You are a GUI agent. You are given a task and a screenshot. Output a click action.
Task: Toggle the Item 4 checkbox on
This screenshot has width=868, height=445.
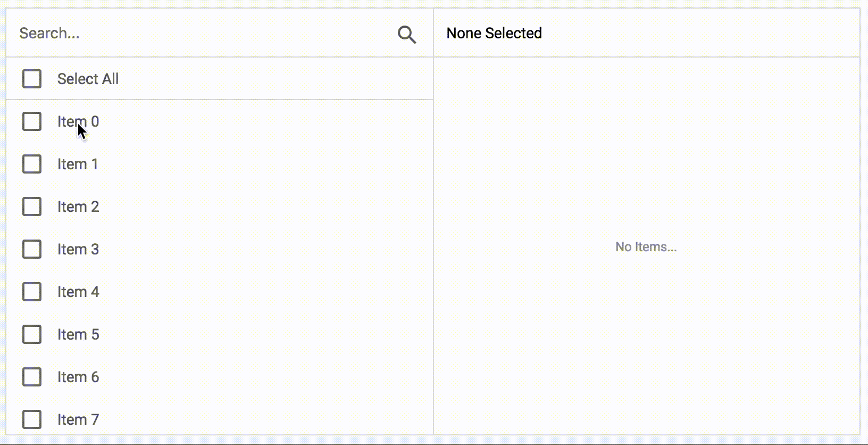pyautogui.click(x=31, y=292)
